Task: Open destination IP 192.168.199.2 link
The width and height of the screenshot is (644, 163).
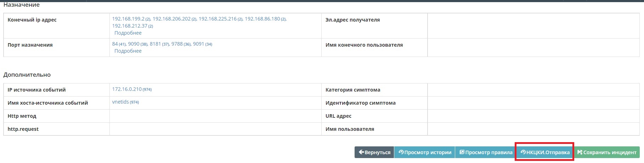Action: pyautogui.click(x=128, y=19)
